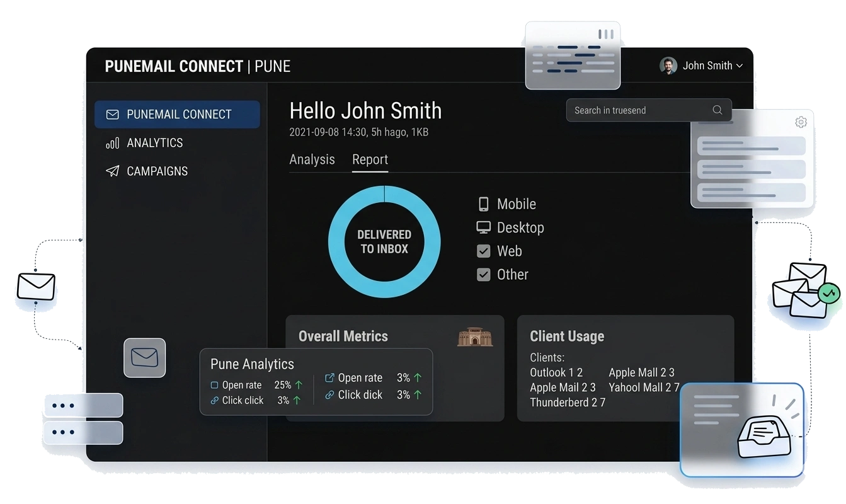Image resolution: width=846 pixels, height=504 pixels.
Task: Click the Apple Mall 2 3 client entry
Action: [641, 372]
